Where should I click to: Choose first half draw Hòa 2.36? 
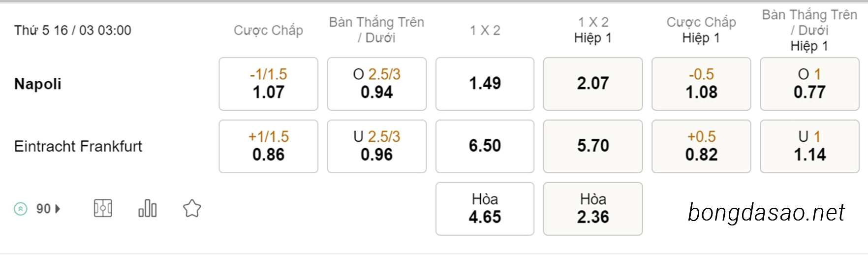tap(593, 209)
